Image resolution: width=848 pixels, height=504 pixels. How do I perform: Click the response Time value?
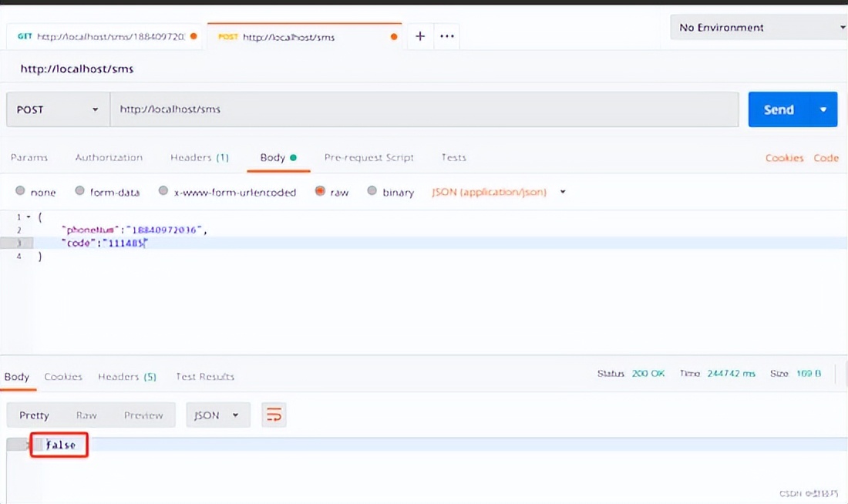tap(731, 373)
